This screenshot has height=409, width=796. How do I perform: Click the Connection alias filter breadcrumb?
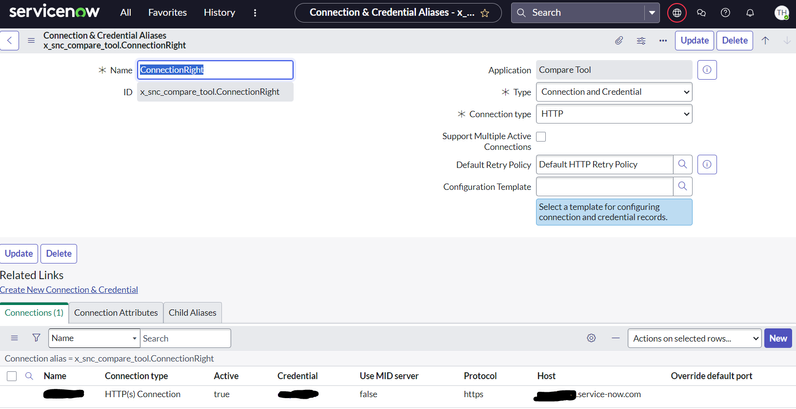[109, 359]
